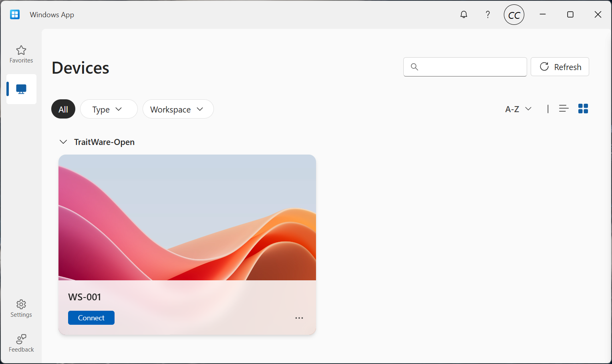This screenshot has width=612, height=364.
Task: Open the Favorites star in sidebar
Action: 21,54
